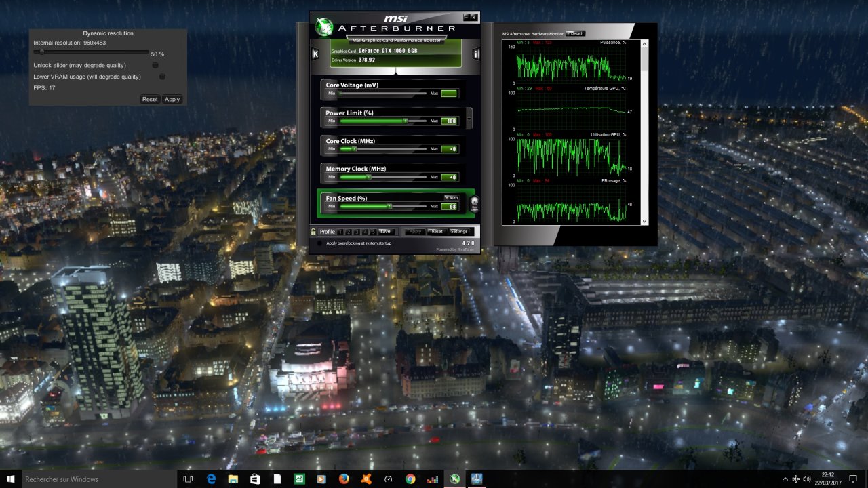This screenshot has width=868, height=488.
Task: Click the Power Limit value field
Action: [449, 121]
